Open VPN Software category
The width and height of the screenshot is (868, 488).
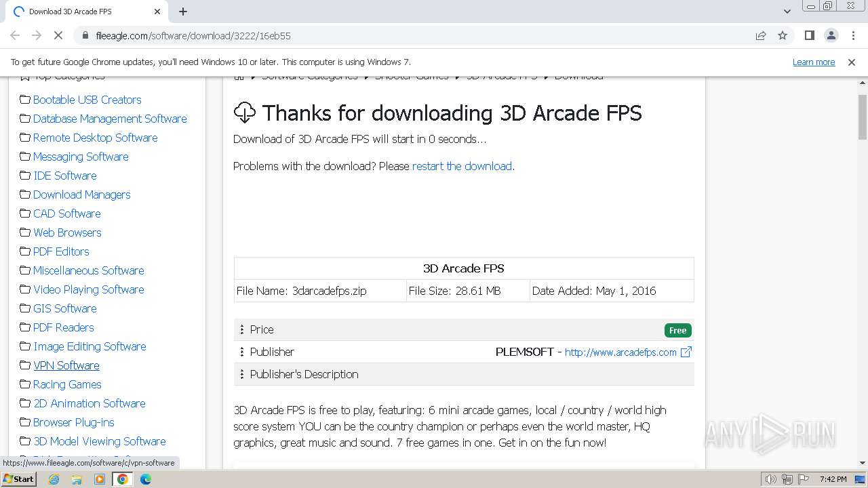tap(66, 365)
